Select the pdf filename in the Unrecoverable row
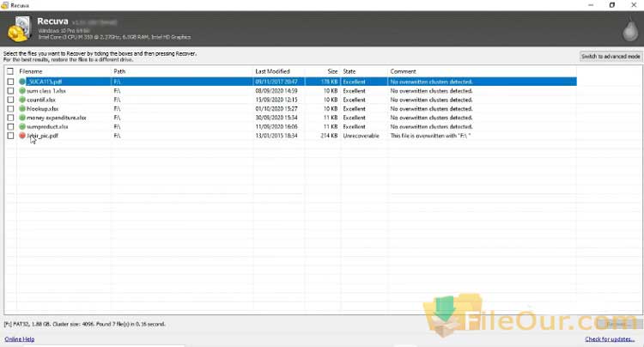Screen dimensions: 644x347 click(43, 136)
